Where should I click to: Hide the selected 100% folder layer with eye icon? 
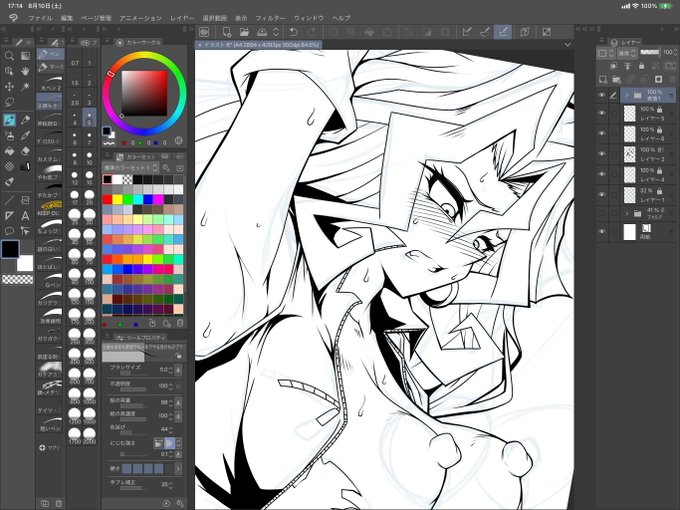[x=602, y=95]
